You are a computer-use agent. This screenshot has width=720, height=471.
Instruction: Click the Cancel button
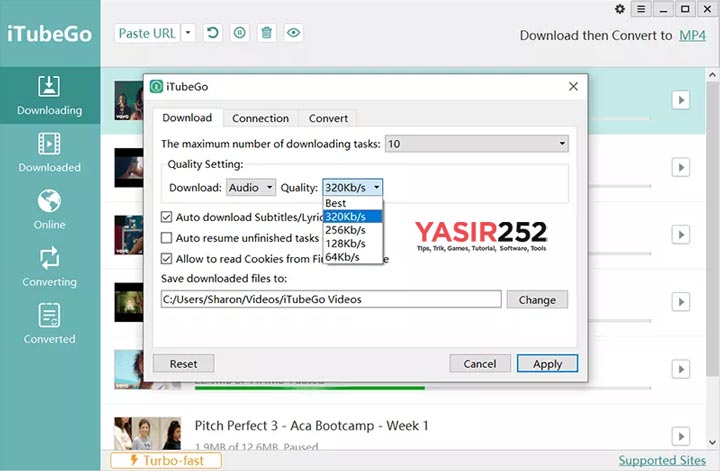tap(480, 364)
